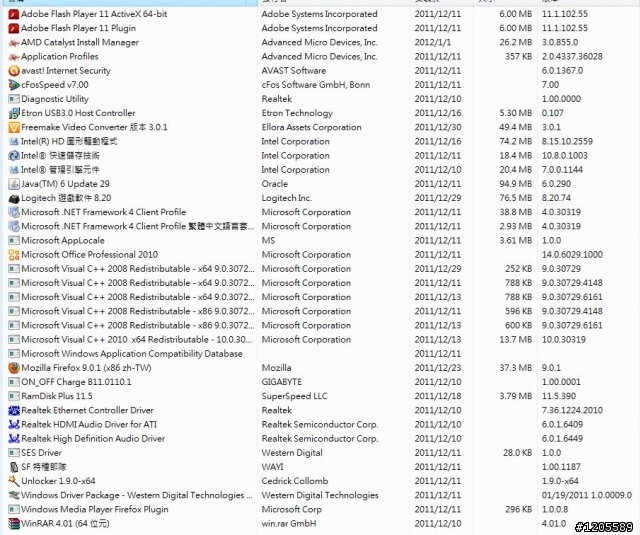Select ON_OFF Charge B11.0110.1 entry
Viewport: 640px width, 535px height.
(76, 382)
